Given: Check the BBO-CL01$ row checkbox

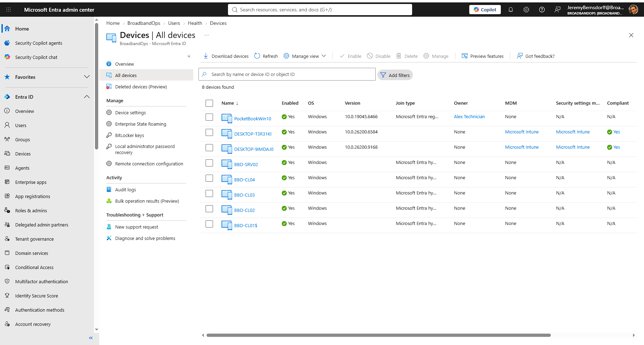Looking at the screenshot, I should point(209,224).
